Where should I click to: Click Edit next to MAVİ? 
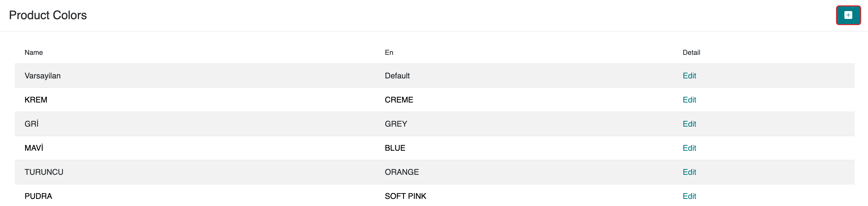689,148
